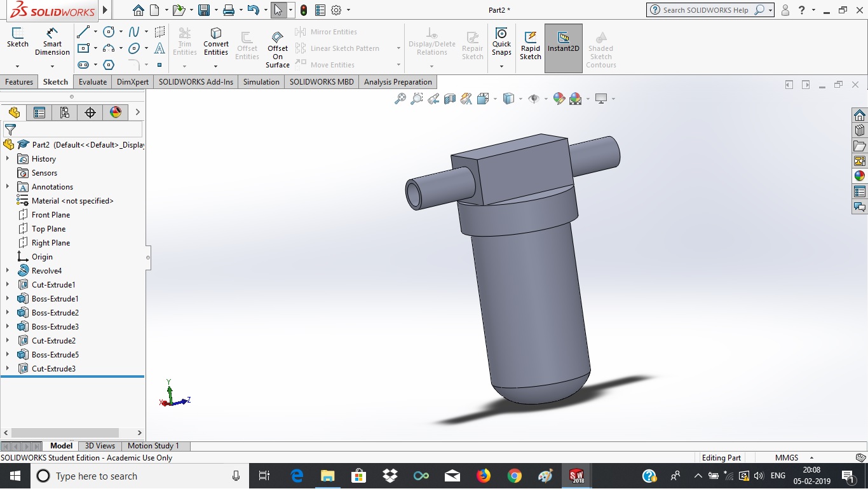Toggle Quick Snaps button
Image resolution: width=868 pixels, height=491 pixels.
tap(501, 41)
